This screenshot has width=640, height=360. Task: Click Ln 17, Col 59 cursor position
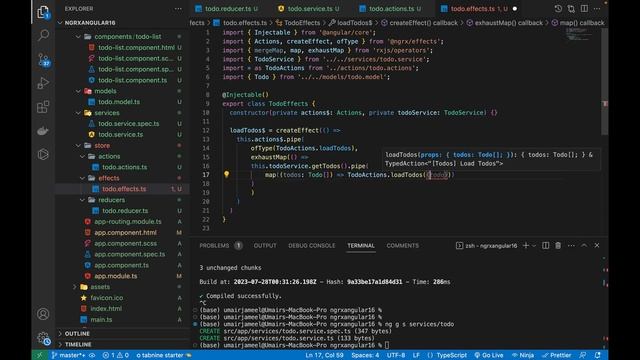point(324,355)
